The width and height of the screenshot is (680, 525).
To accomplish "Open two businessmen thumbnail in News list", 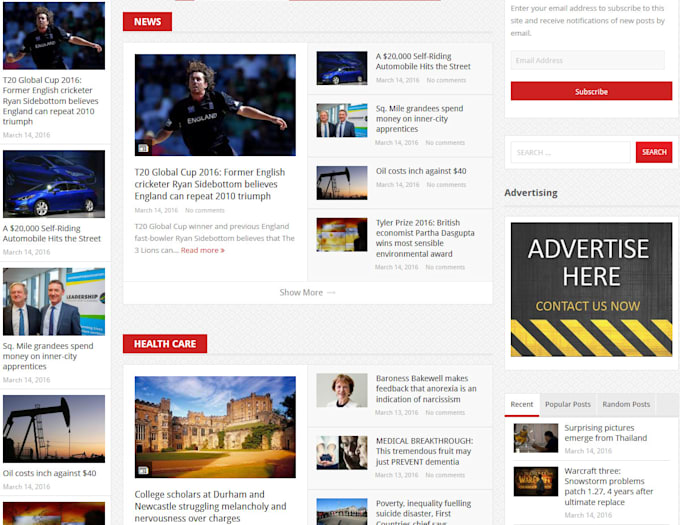I will click(x=342, y=120).
